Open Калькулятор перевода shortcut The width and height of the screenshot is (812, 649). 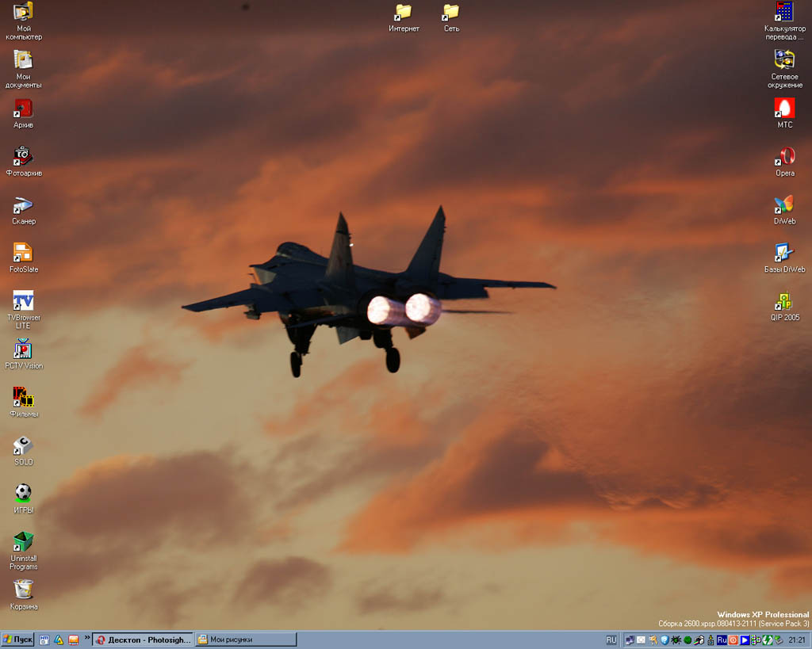[x=784, y=12]
